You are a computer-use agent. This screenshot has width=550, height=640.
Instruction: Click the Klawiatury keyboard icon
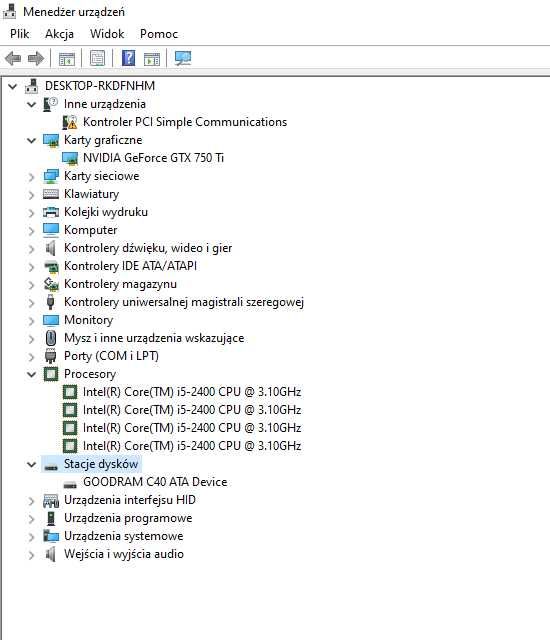point(51,194)
